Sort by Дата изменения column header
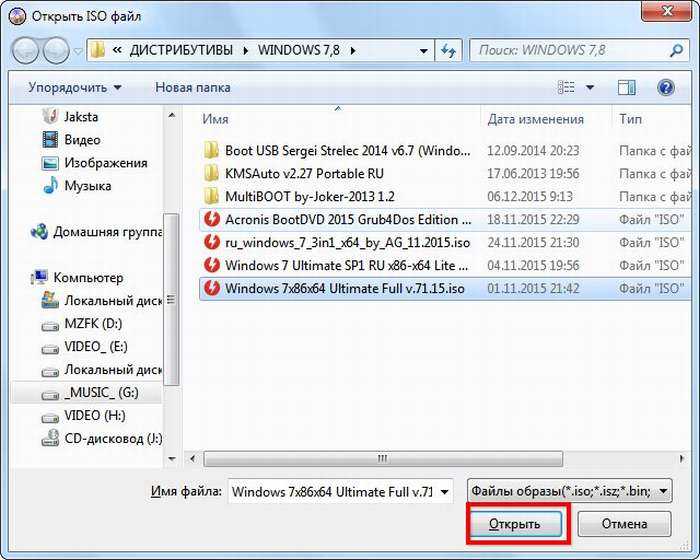 pyautogui.click(x=535, y=119)
